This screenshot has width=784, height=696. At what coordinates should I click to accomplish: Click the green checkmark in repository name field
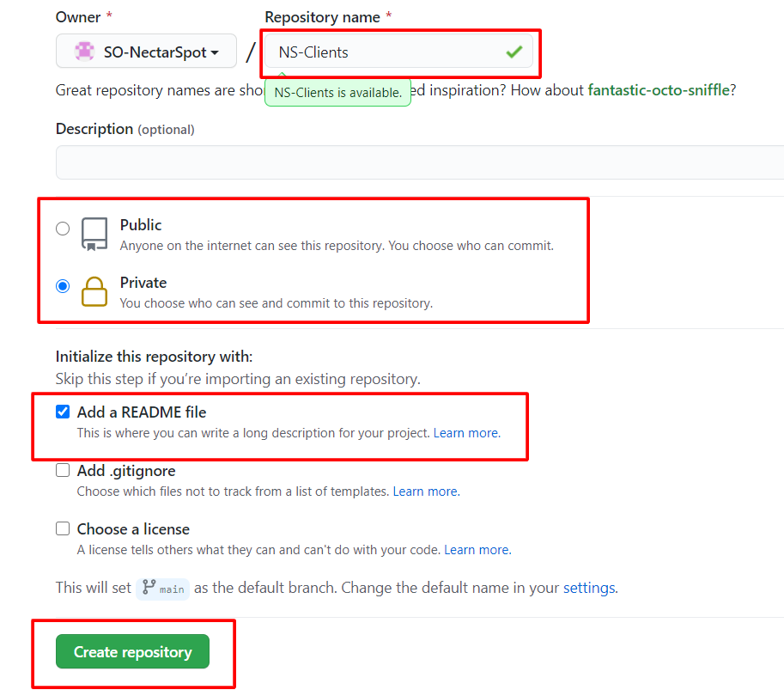click(514, 52)
